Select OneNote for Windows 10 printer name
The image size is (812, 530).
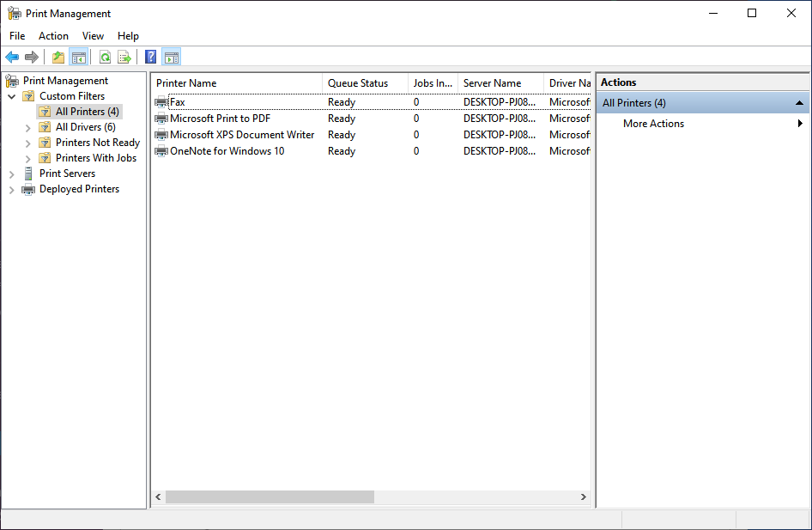(227, 151)
